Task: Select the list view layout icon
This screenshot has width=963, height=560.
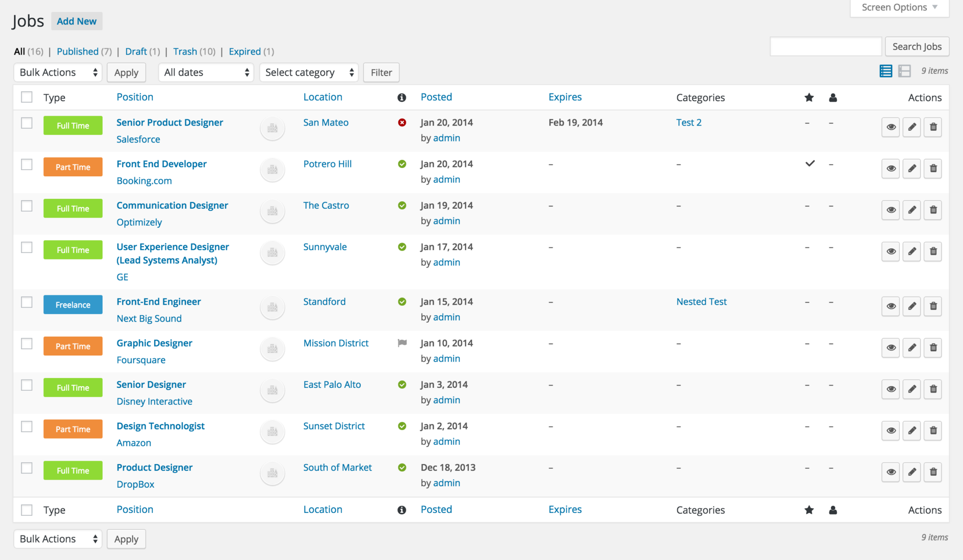Action: click(x=885, y=71)
